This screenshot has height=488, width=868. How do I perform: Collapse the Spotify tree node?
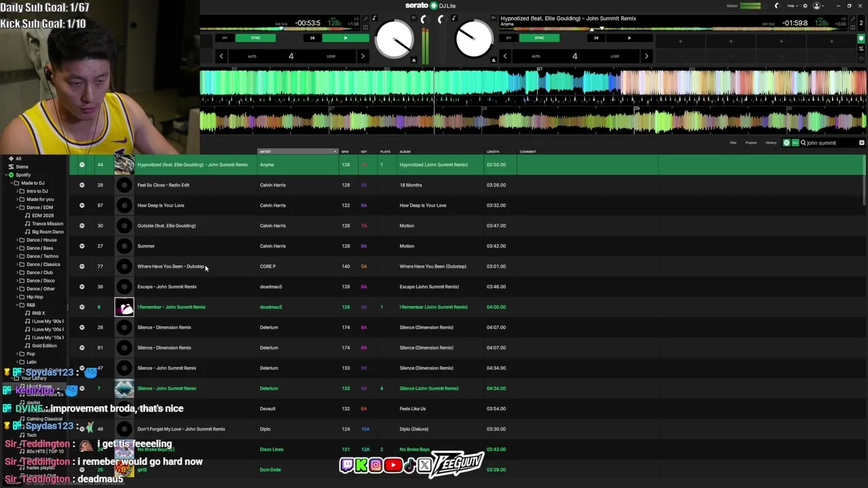click(5, 175)
